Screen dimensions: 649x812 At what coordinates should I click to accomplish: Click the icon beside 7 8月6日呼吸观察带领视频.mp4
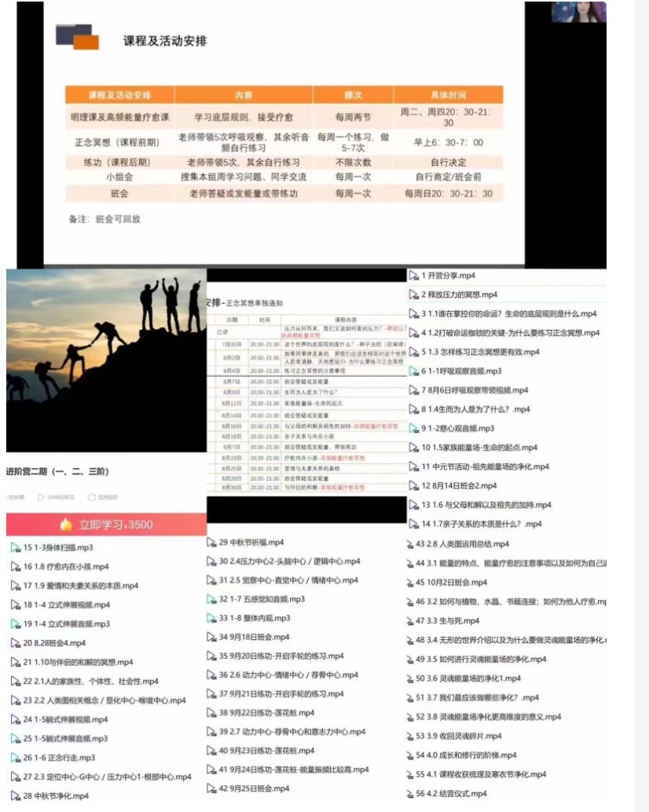pos(414,390)
